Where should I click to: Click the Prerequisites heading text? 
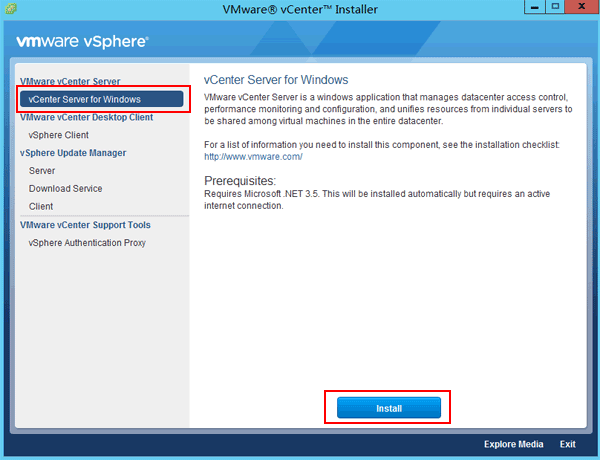pos(240,181)
